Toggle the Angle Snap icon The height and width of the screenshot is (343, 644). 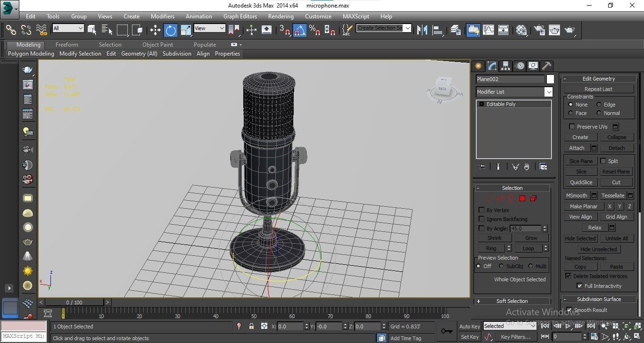coord(300,30)
